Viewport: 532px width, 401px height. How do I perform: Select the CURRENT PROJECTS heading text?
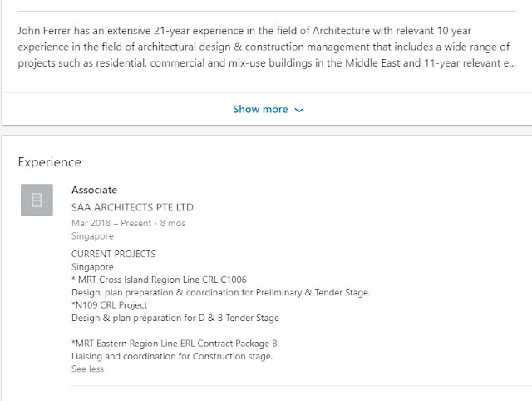tap(114, 254)
